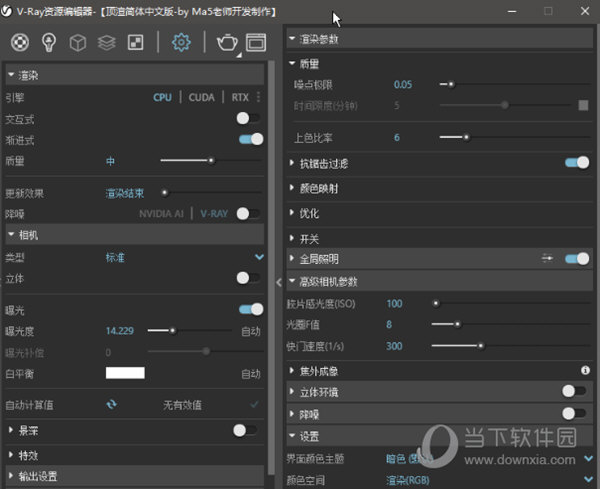Open the global illumination sliders icon
600x489 pixels.
[x=547, y=259]
